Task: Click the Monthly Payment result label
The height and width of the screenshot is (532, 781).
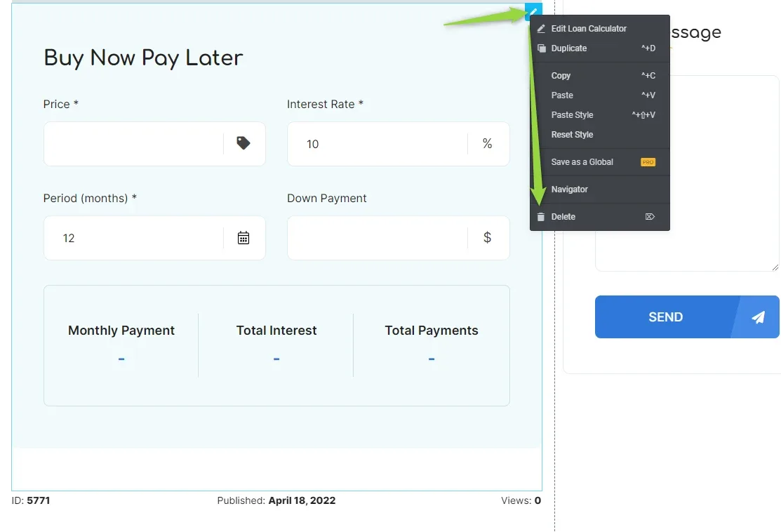Action: (x=121, y=331)
